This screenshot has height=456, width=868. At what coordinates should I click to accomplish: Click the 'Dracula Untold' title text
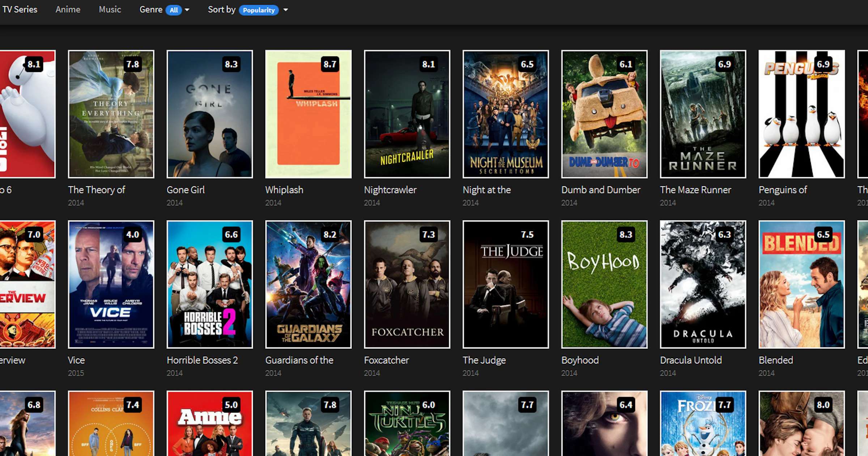(x=691, y=360)
